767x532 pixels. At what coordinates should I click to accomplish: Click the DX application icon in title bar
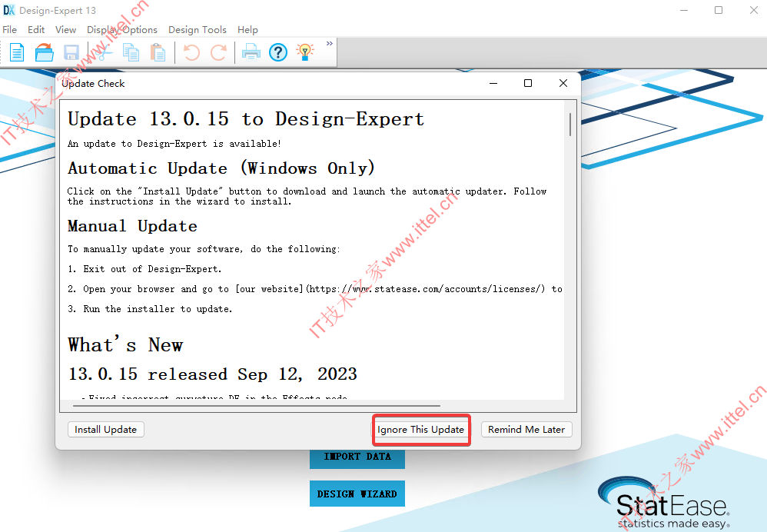8,10
